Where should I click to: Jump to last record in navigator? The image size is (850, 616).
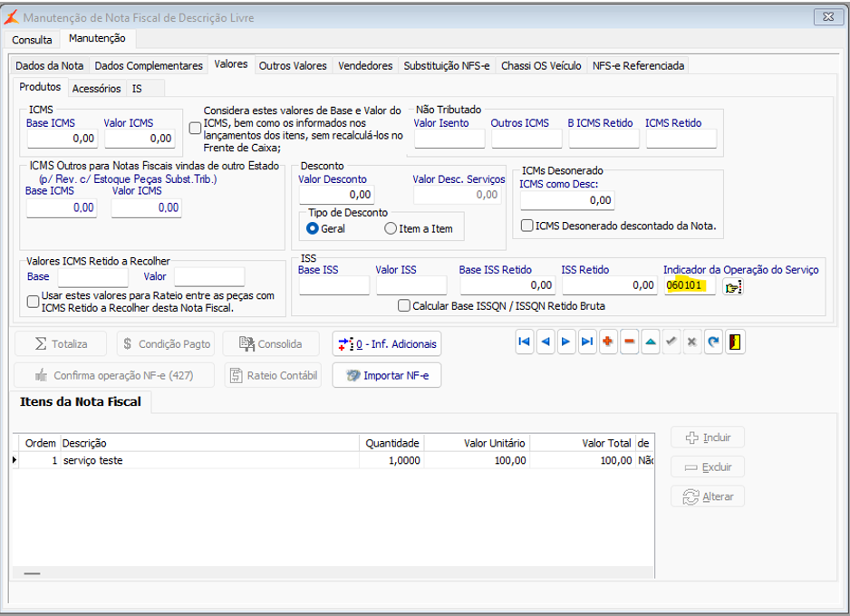[586, 342]
